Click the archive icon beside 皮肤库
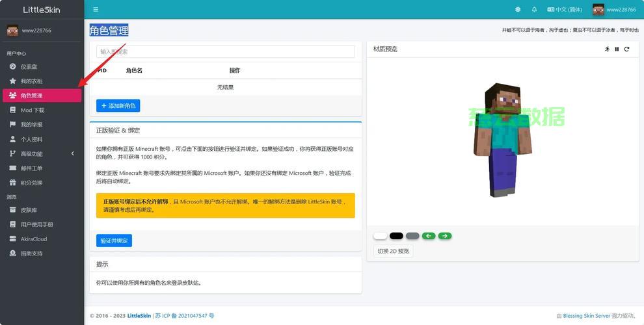The width and height of the screenshot is (644, 325). click(x=13, y=210)
